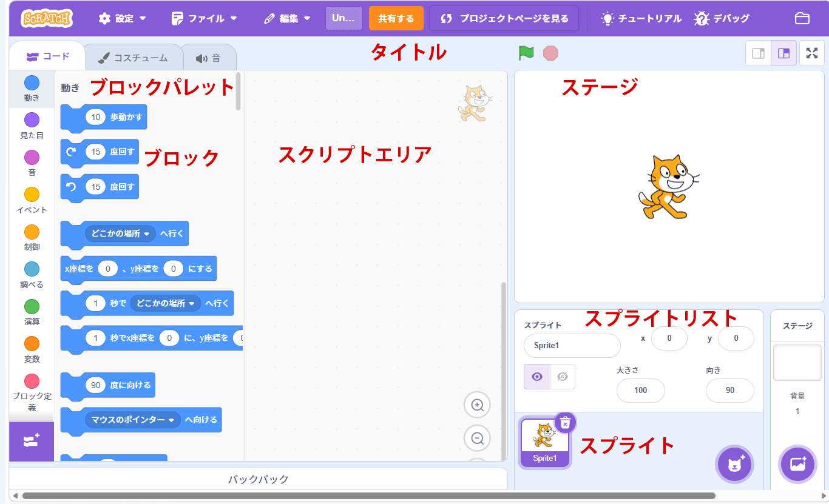Zoom in on the script area

pos(477,405)
